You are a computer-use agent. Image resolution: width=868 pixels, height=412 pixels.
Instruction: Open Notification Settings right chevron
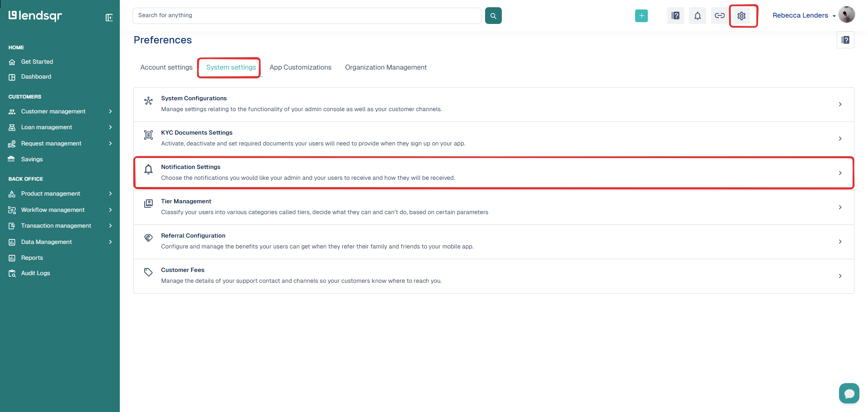840,173
